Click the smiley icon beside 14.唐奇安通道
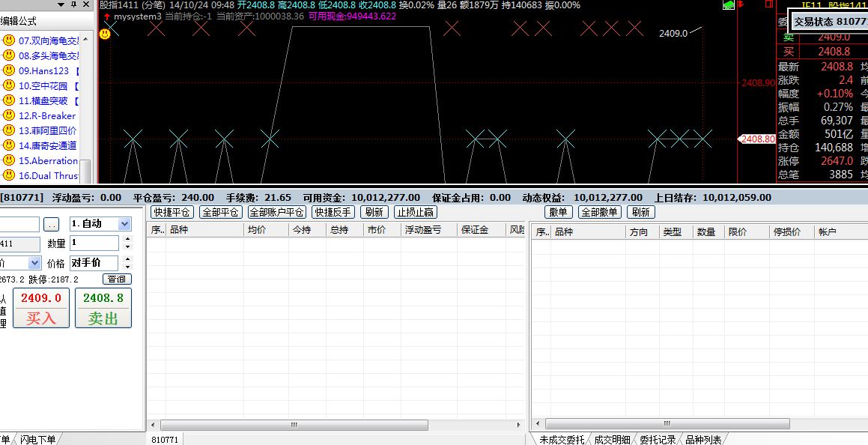This screenshot has height=445, width=868. 8,145
